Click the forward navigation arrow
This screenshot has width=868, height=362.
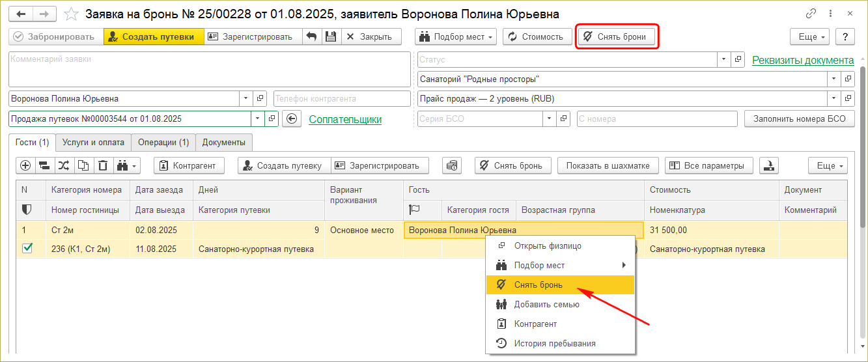point(44,14)
